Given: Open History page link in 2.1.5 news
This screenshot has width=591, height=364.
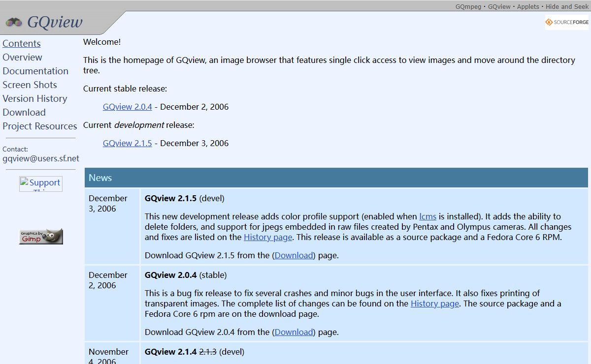Looking at the screenshot, I should [x=268, y=237].
